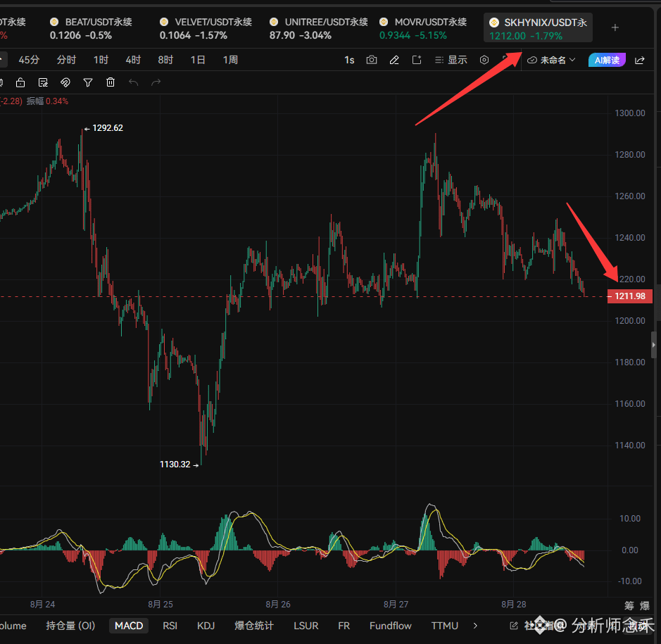
Task: Open the 显示 display menu
Action: (451, 61)
